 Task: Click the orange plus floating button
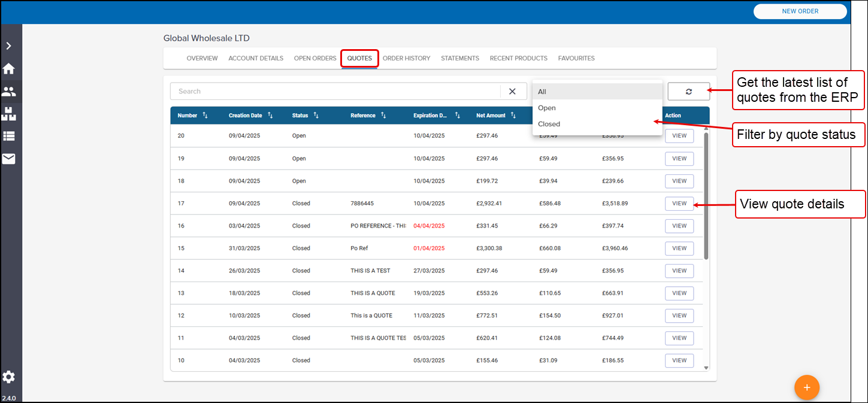click(806, 387)
